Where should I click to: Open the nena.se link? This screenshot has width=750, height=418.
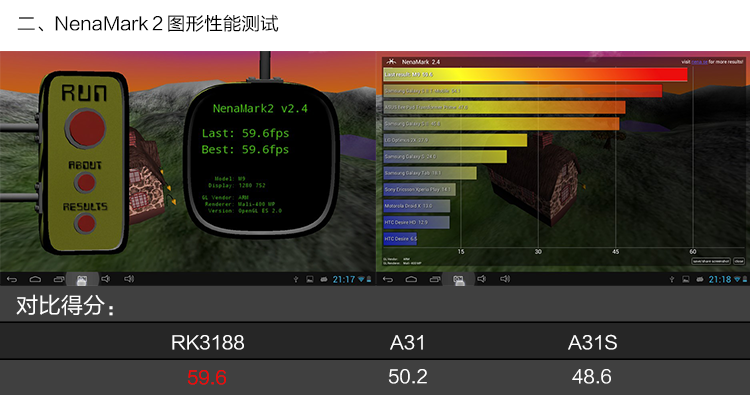tap(699, 62)
